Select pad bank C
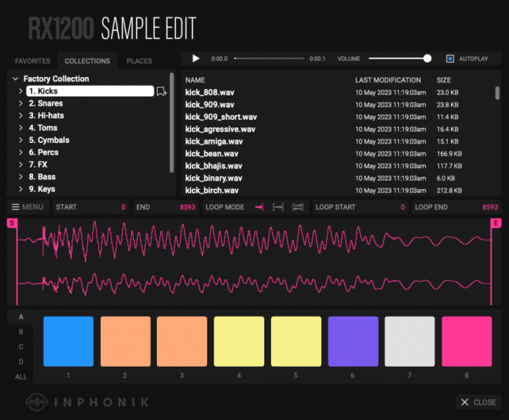The image size is (509, 420). point(21,347)
